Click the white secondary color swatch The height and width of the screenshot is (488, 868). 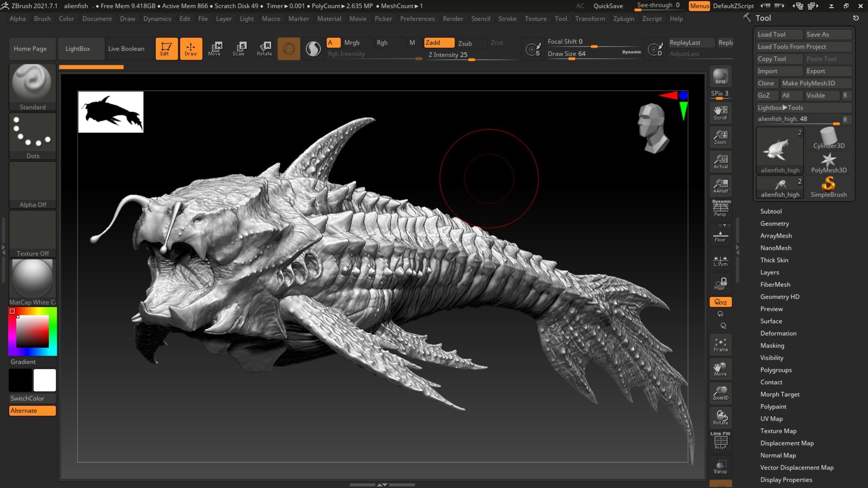[44, 380]
